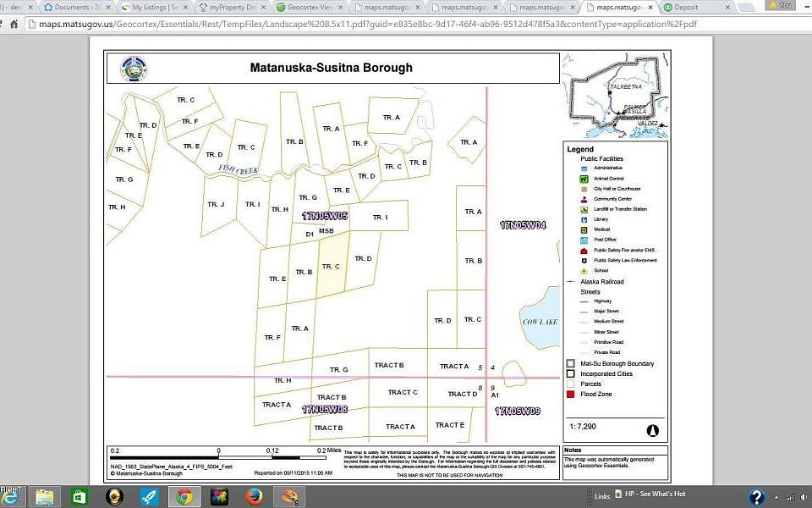Open File Explorer from the taskbar
812x508 pixels.
tap(45, 497)
